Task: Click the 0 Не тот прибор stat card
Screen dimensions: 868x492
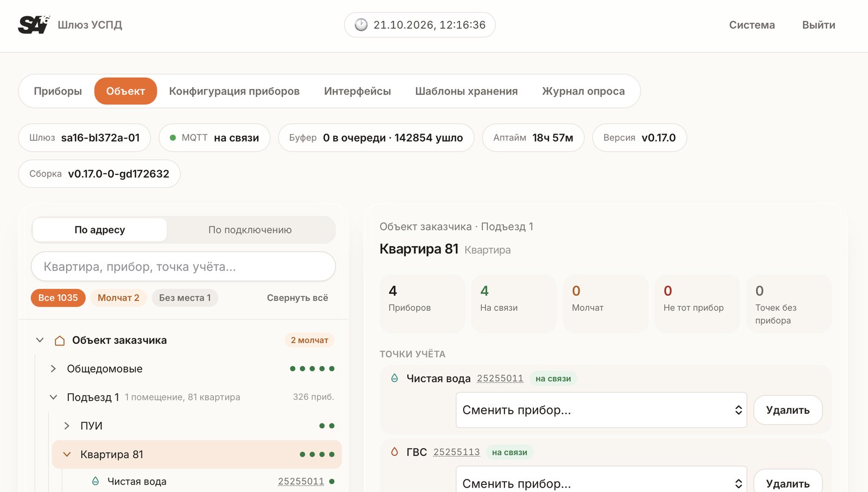Action: (x=697, y=304)
